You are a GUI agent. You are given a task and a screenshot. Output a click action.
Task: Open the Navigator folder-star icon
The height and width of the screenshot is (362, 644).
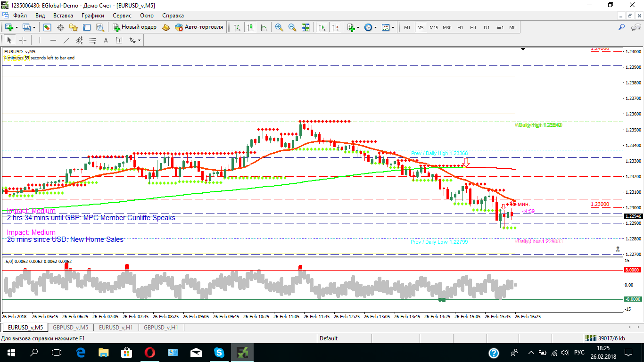[74, 27]
